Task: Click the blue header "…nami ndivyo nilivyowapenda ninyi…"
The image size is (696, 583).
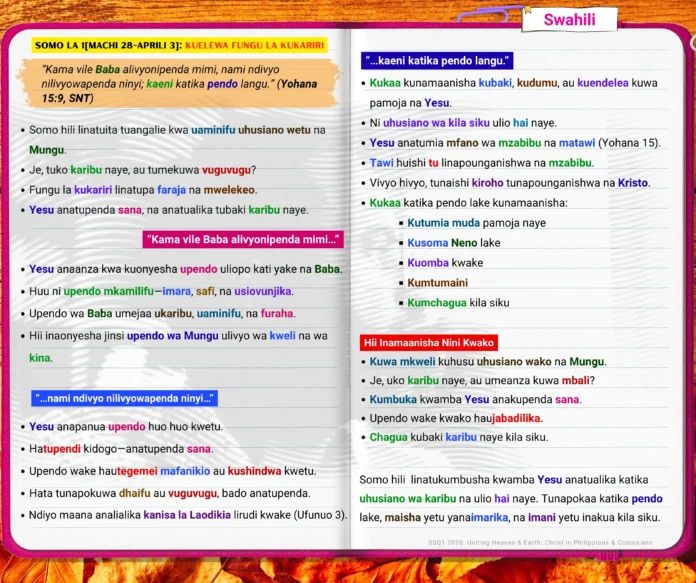Action: (x=125, y=398)
